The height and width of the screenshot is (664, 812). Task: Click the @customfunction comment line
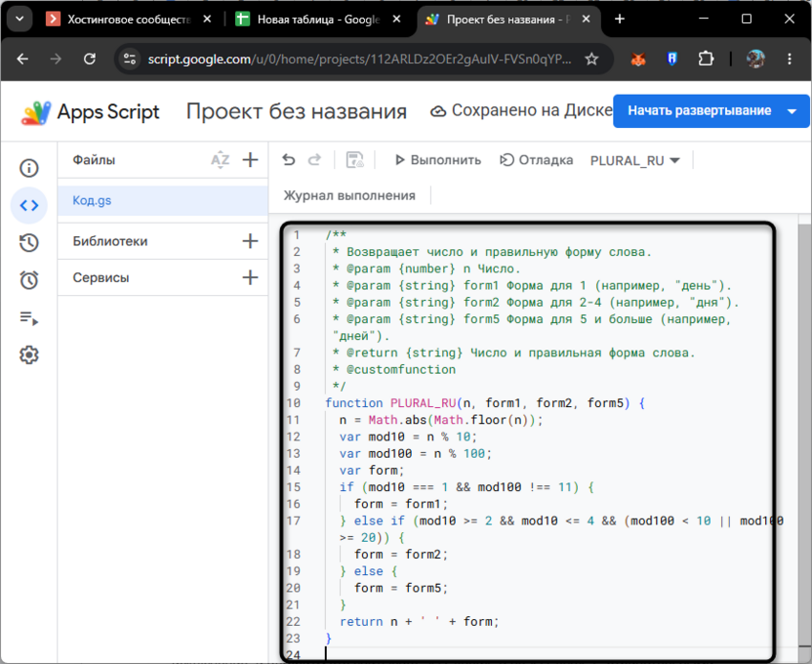click(x=393, y=369)
